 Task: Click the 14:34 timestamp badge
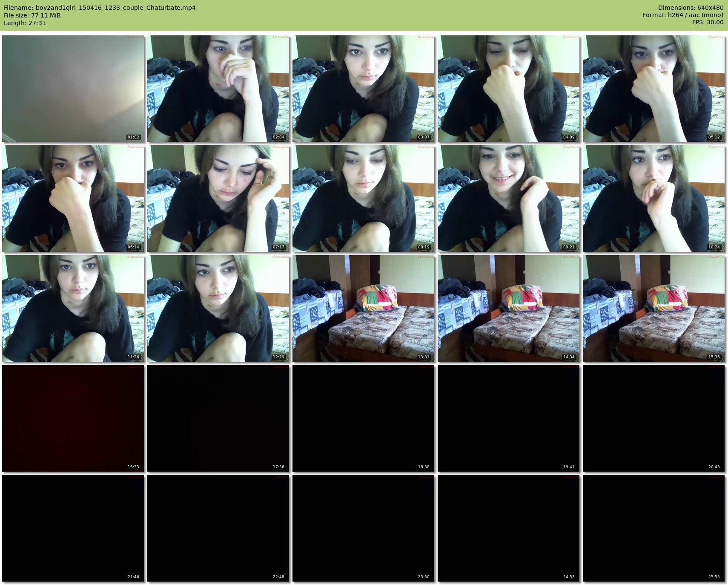pyautogui.click(x=569, y=357)
